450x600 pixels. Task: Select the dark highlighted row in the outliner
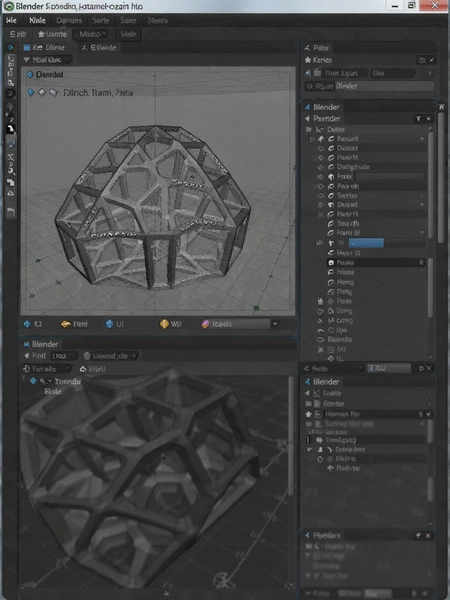(376, 262)
